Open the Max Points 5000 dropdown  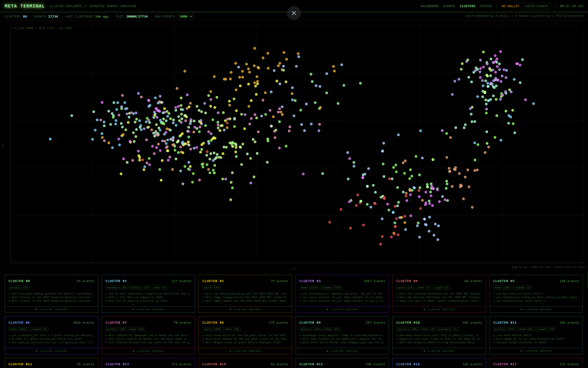click(x=185, y=17)
